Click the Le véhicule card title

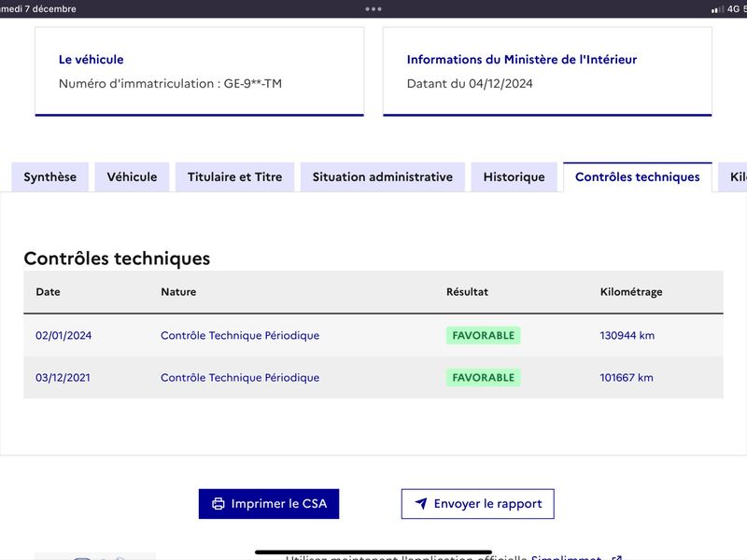91,60
